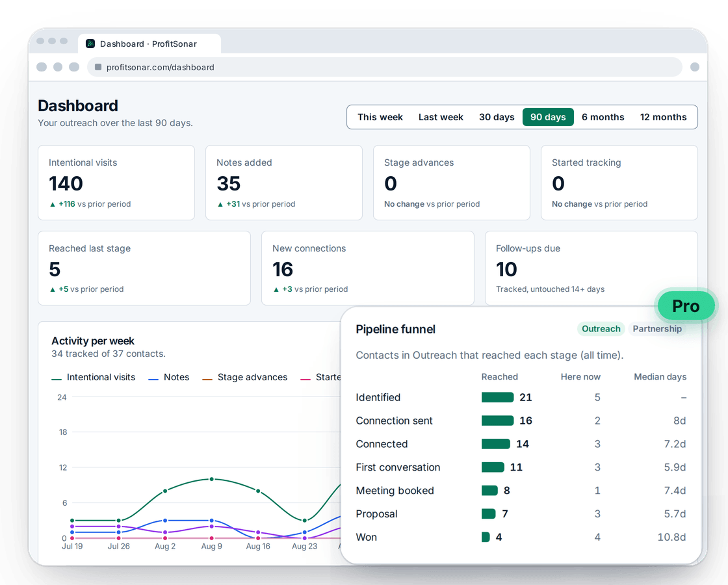Switch range to 30 days
Screen dimensions: 728x585
[x=497, y=117]
